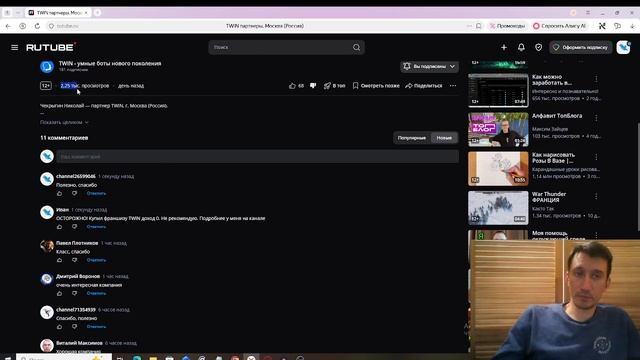This screenshot has width=640, height=360.
Task: Open options for Как можно заработать video
Action: [596, 78]
